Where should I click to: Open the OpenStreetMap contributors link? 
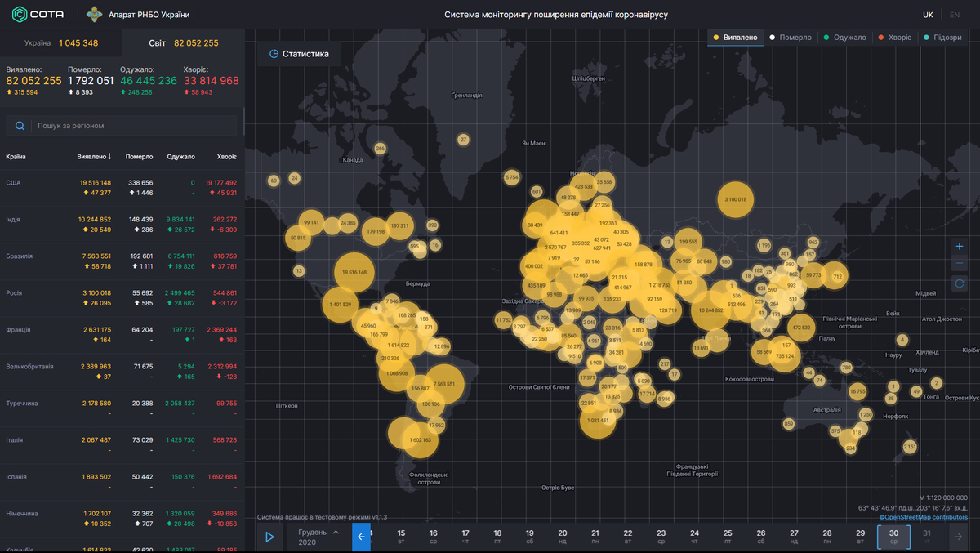tap(923, 517)
